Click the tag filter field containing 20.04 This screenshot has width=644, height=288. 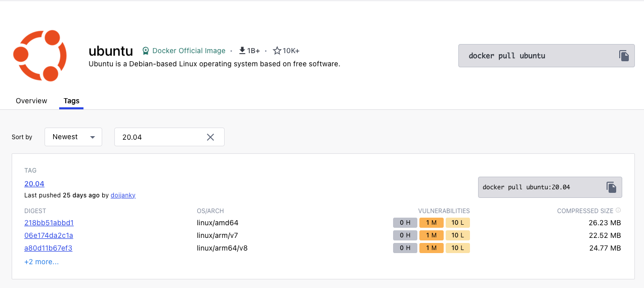pos(169,137)
